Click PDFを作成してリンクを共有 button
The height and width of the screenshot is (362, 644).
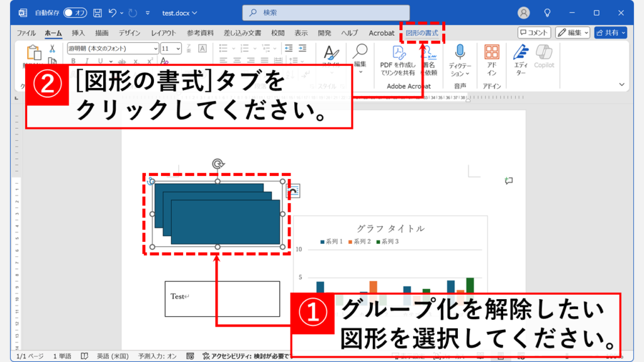click(x=397, y=60)
